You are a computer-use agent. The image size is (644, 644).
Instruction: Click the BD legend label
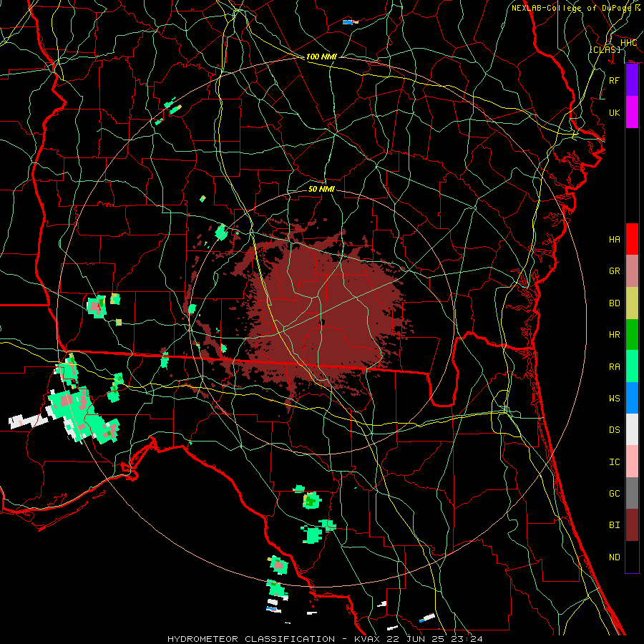tap(615, 303)
